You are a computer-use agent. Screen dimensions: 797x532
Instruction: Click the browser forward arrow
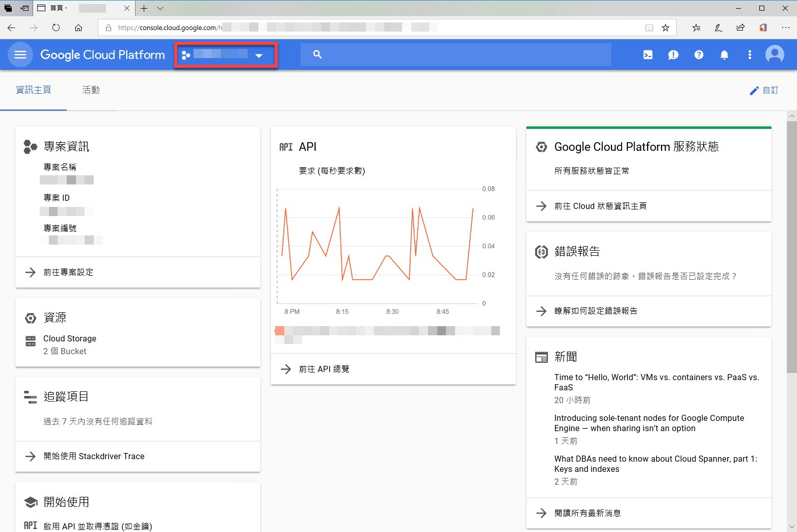[x=34, y=28]
